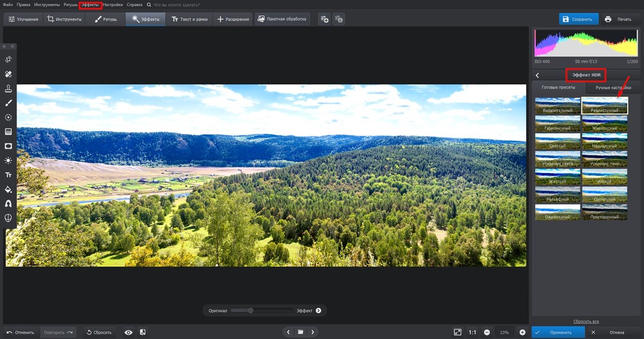Select the radial filter tool

(8, 117)
